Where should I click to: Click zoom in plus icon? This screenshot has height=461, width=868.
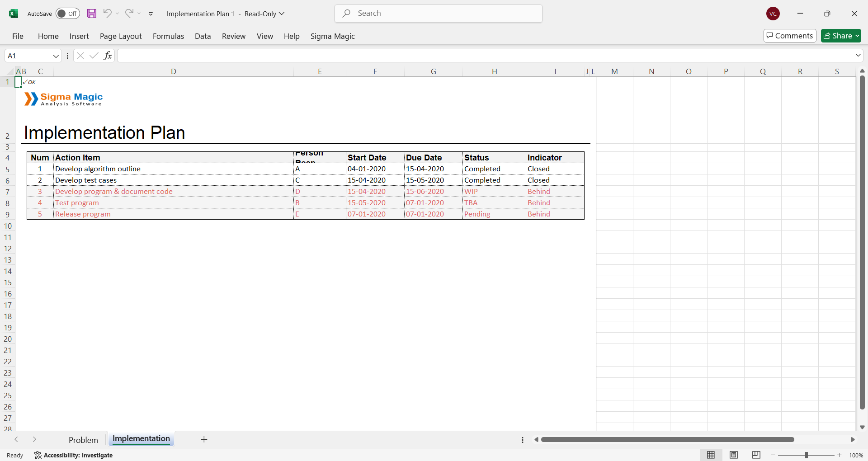[840, 455]
